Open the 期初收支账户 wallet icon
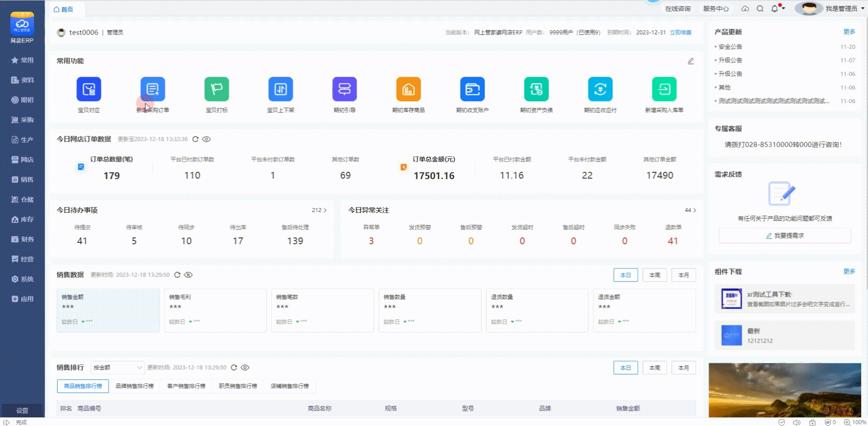This screenshot has height=426, width=868. (x=472, y=89)
